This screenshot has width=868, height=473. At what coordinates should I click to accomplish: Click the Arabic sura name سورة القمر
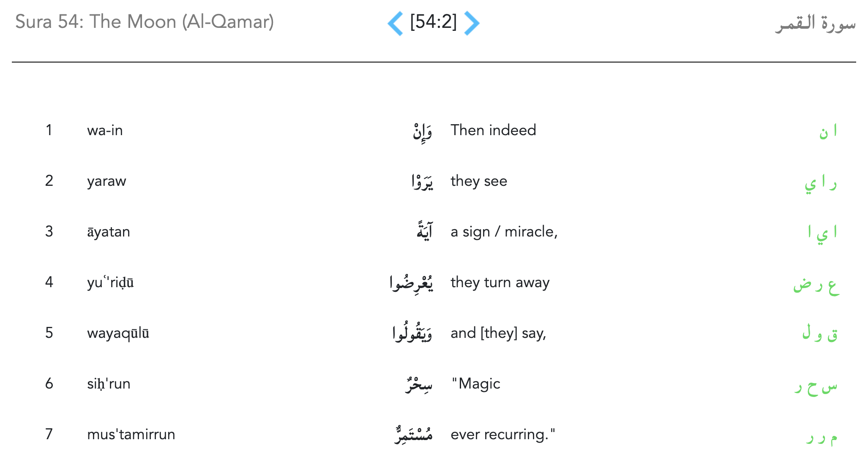pos(815,23)
